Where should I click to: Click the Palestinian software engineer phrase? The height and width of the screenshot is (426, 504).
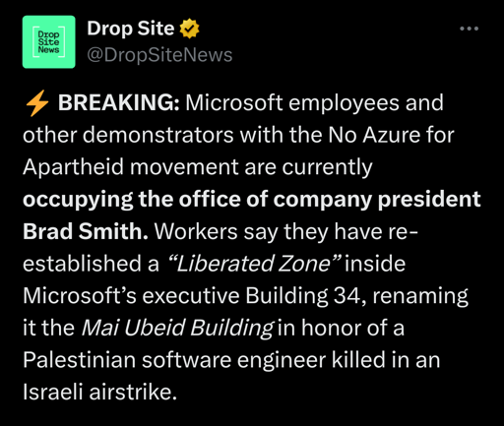tap(174, 360)
